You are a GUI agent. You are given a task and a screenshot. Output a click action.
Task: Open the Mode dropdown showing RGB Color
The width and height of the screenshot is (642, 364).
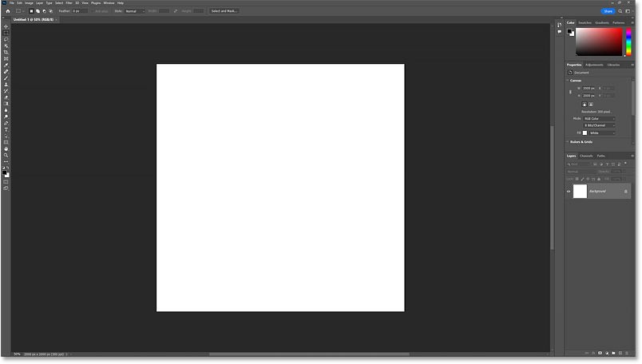click(599, 118)
